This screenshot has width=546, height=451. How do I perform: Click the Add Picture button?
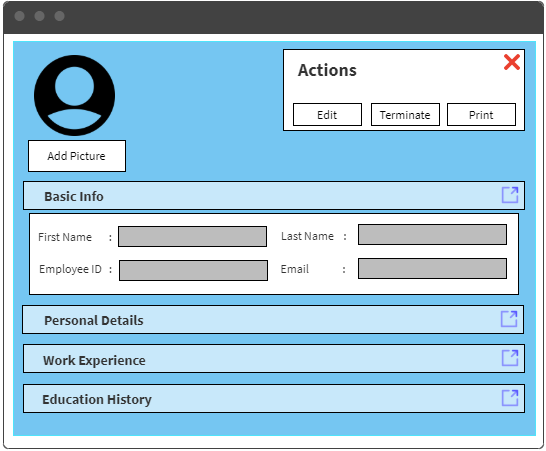click(77, 156)
